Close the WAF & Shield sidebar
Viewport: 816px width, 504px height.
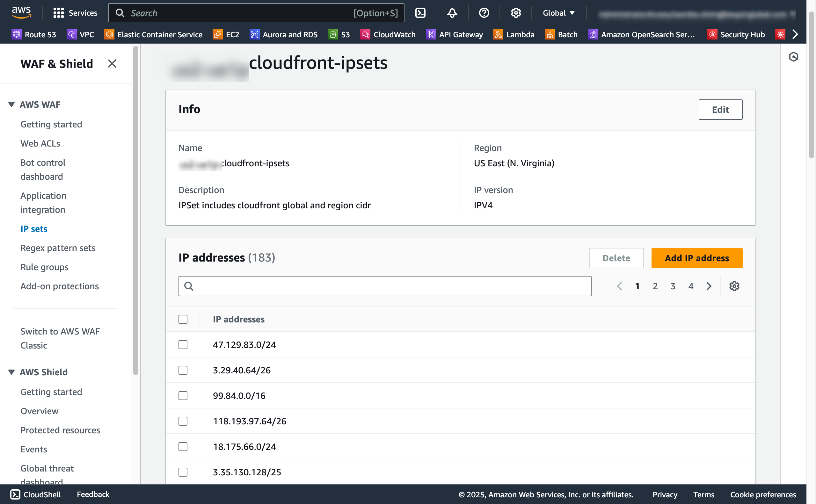click(112, 64)
